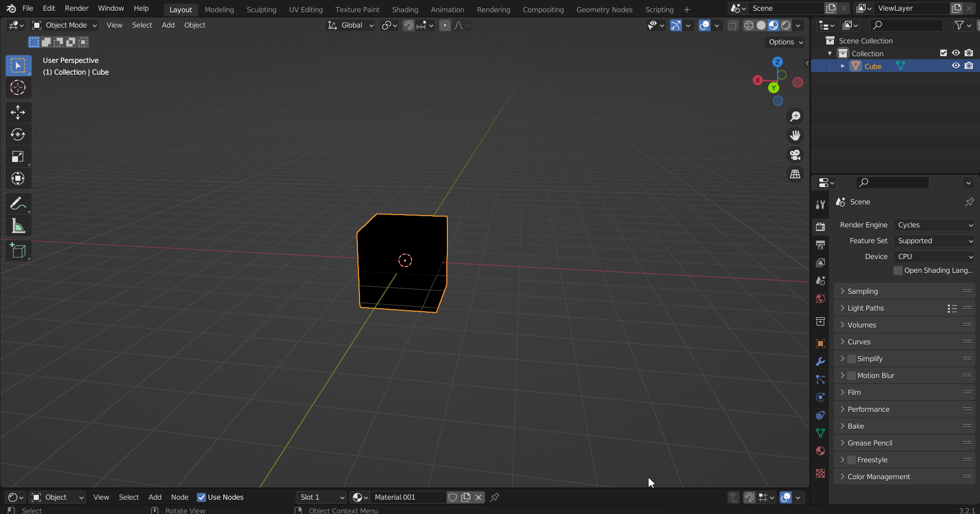Viewport: 980px width, 514px height.
Task: Click the zoom view magnifier icon
Action: point(795,116)
